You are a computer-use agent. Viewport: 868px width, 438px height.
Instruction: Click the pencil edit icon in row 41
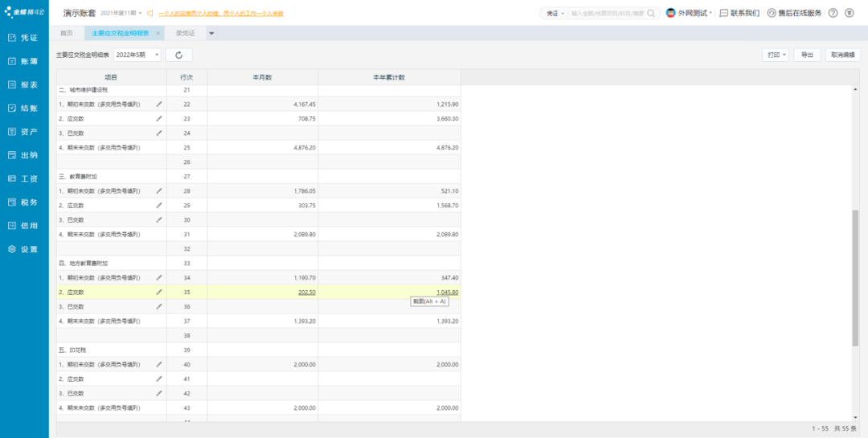(x=159, y=379)
